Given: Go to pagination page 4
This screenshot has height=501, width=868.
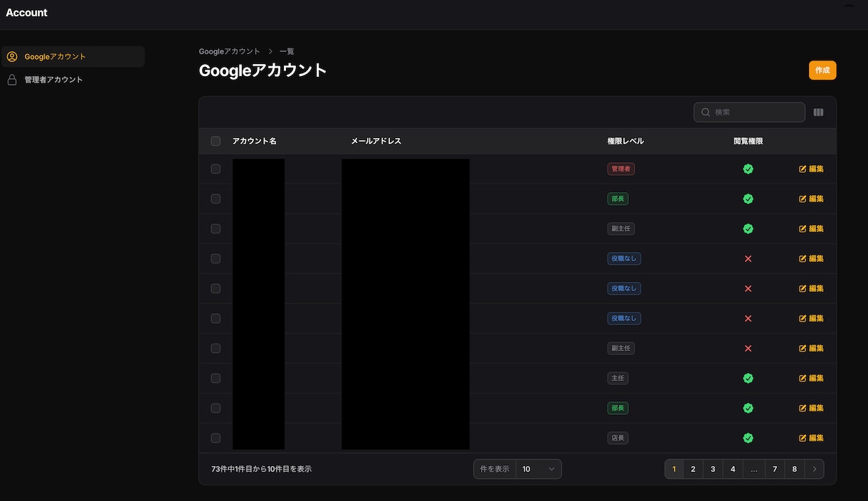Looking at the screenshot, I should tap(733, 469).
